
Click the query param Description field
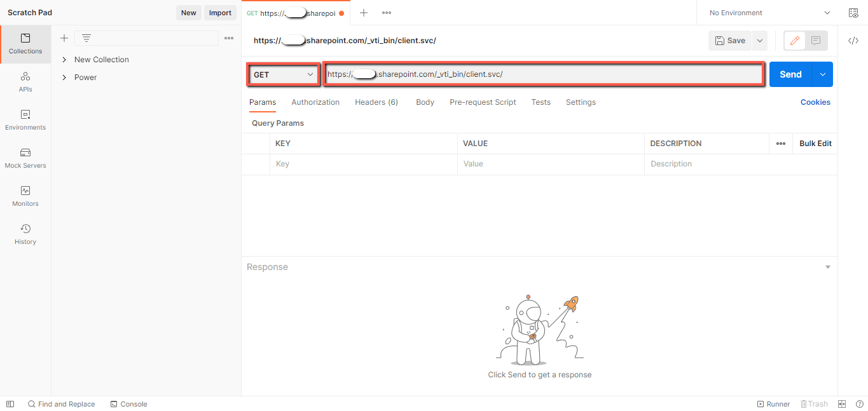(741, 164)
